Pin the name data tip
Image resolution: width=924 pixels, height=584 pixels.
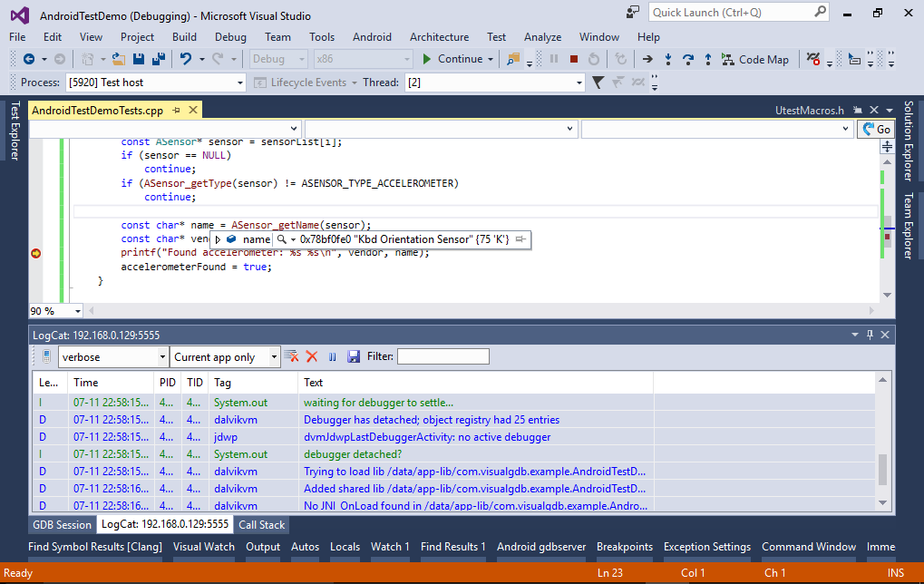tap(520, 239)
